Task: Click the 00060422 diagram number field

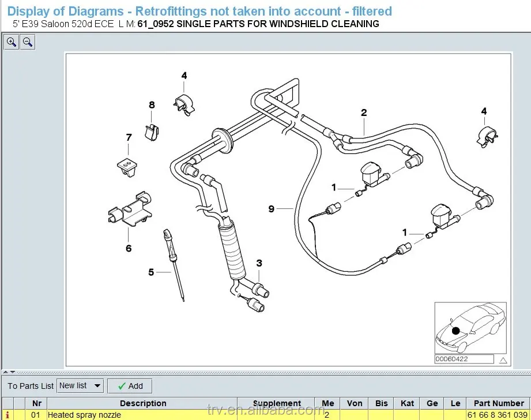Action: click(x=464, y=359)
